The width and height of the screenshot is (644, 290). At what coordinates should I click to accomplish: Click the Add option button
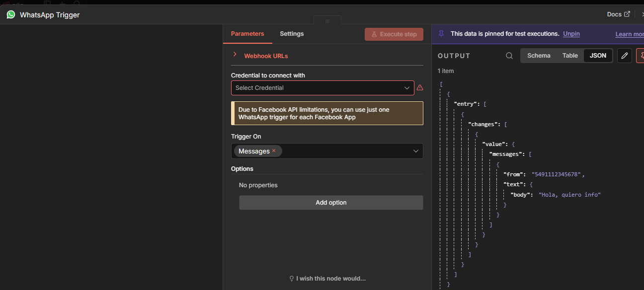point(331,203)
